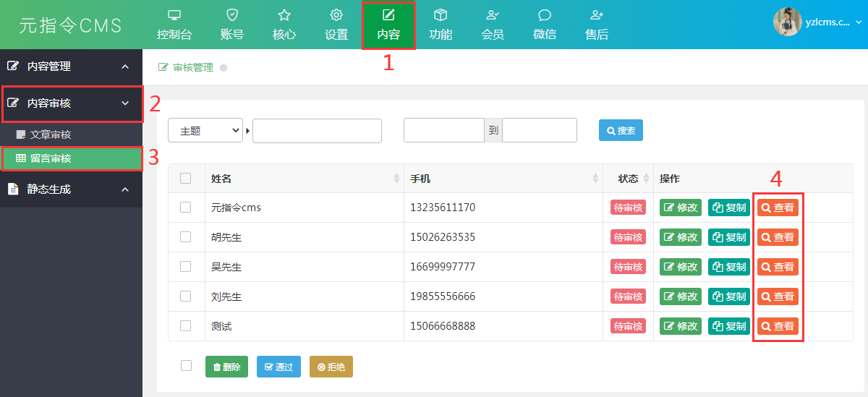This screenshot has height=397, width=868.
Task: Focus the end date input after 到
Action: pyautogui.click(x=540, y=130)
